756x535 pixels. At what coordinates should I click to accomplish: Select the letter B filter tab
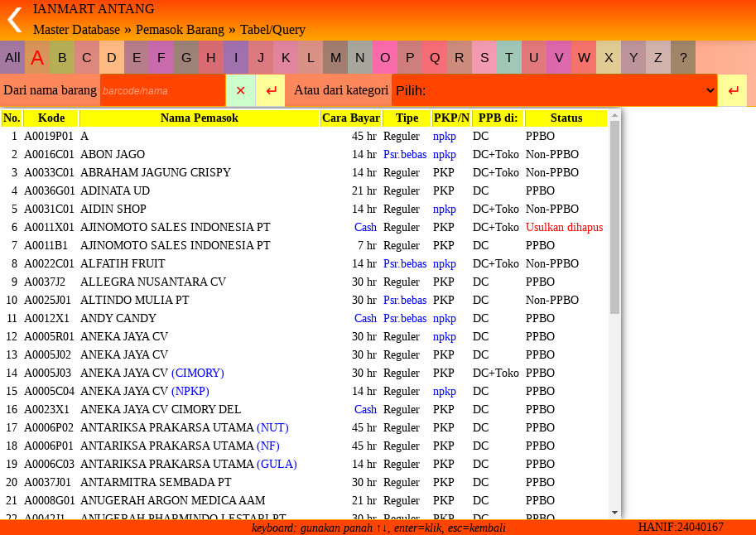click(x=62, y=57)
